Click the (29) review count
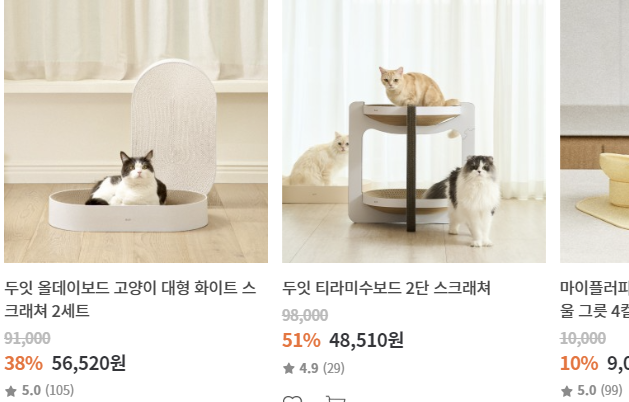629x402 pixels. [x=334, y=368]
